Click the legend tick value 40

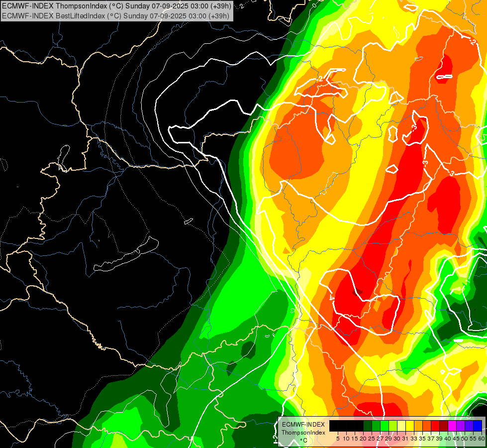click(x=448, y=439)
